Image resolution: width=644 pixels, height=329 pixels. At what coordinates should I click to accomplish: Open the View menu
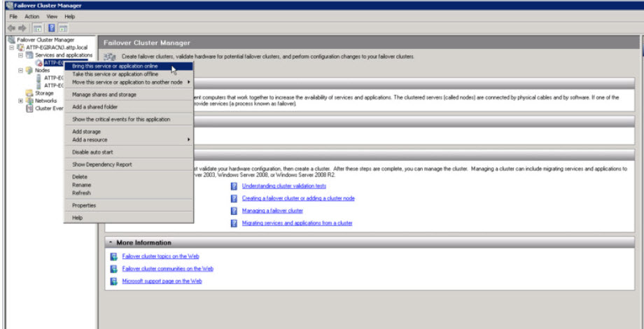[52, 17]
